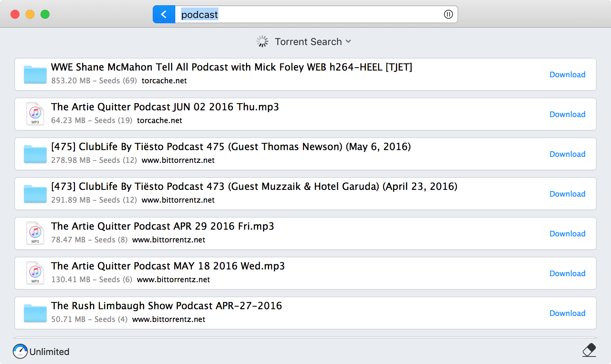Select folder icon of WWE Shane McMahon torrent
611x364 pixels.
pyautogui.click(x=35, y=74)
